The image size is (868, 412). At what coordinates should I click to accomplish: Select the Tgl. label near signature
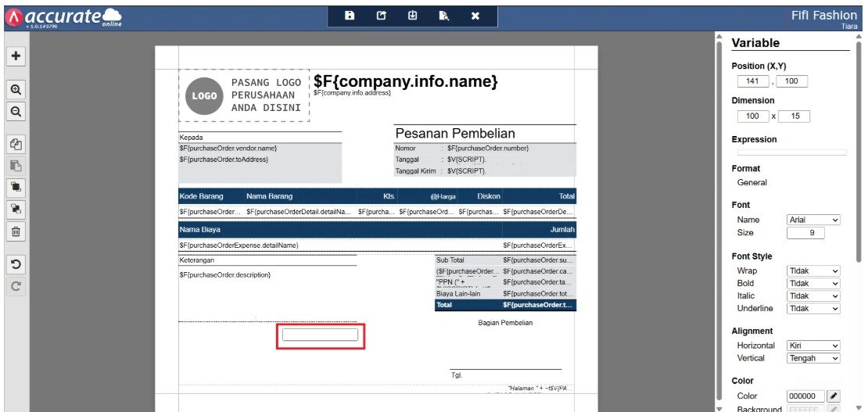(x=457, y=375)
